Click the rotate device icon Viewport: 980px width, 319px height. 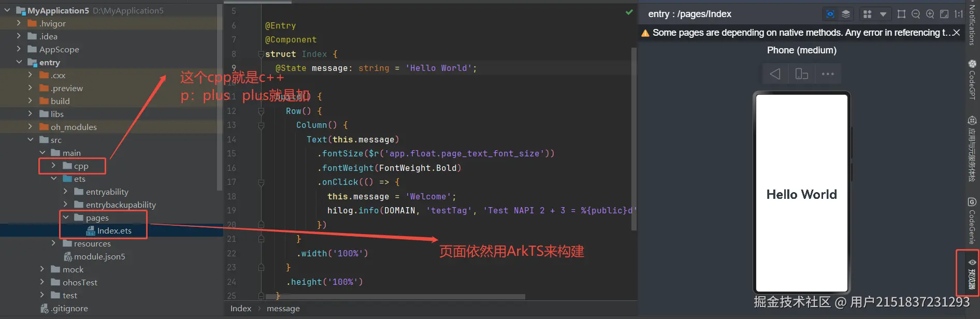coord(802,74)
